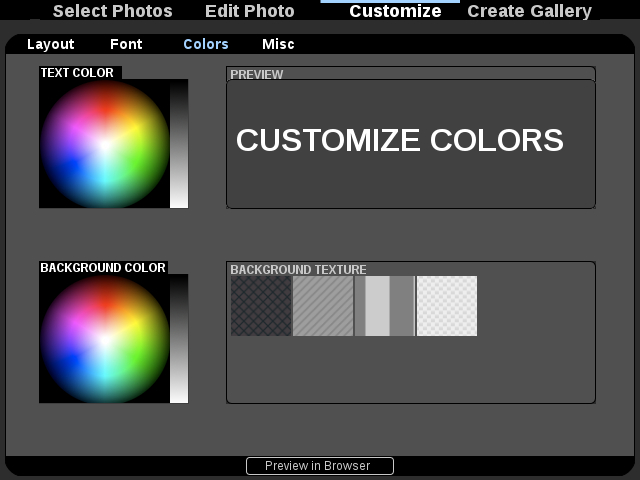Open the Create Gallery step
Screen dimensions: 640x480
click(x=529, y=11)
